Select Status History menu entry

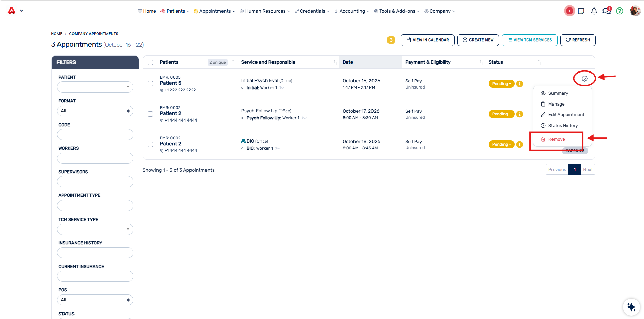563,126
